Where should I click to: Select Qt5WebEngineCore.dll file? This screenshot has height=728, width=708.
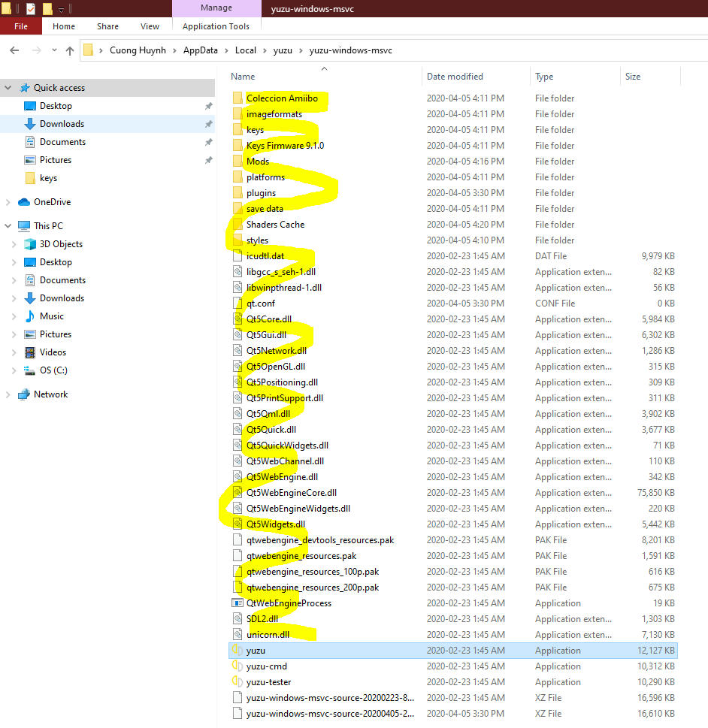coord(292,493)
